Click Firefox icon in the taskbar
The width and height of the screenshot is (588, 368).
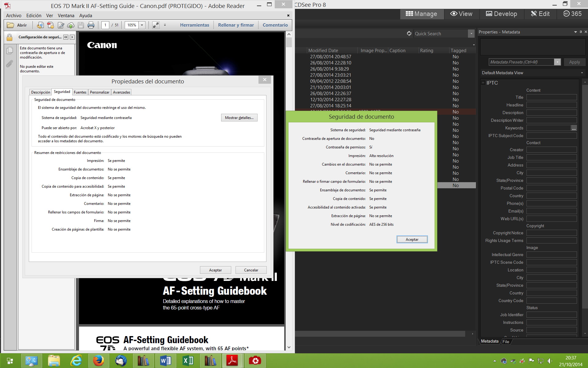coord(98,361)
